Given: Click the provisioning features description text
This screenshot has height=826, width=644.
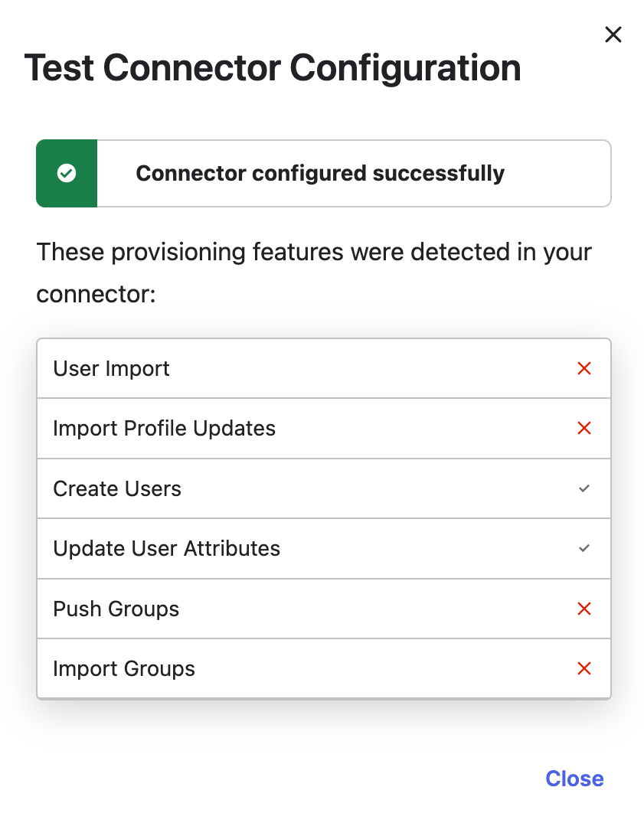Looking at the screenshot, I should 314,273.
